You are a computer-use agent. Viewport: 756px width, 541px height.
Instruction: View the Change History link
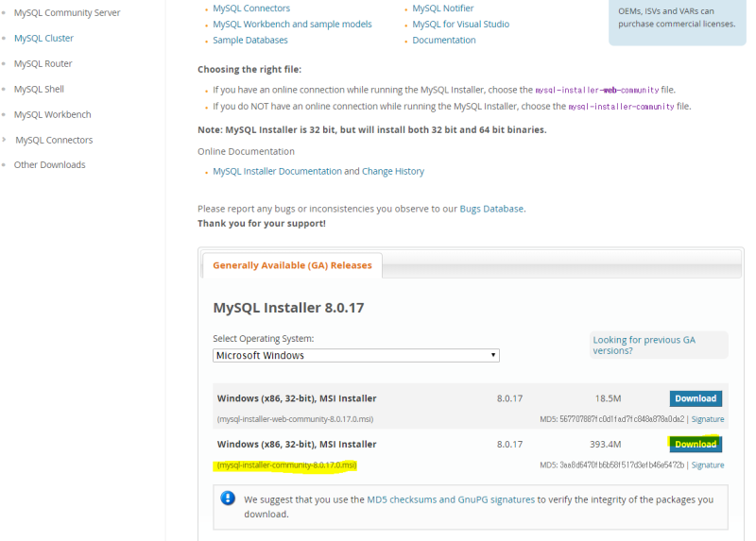(393, 171)
